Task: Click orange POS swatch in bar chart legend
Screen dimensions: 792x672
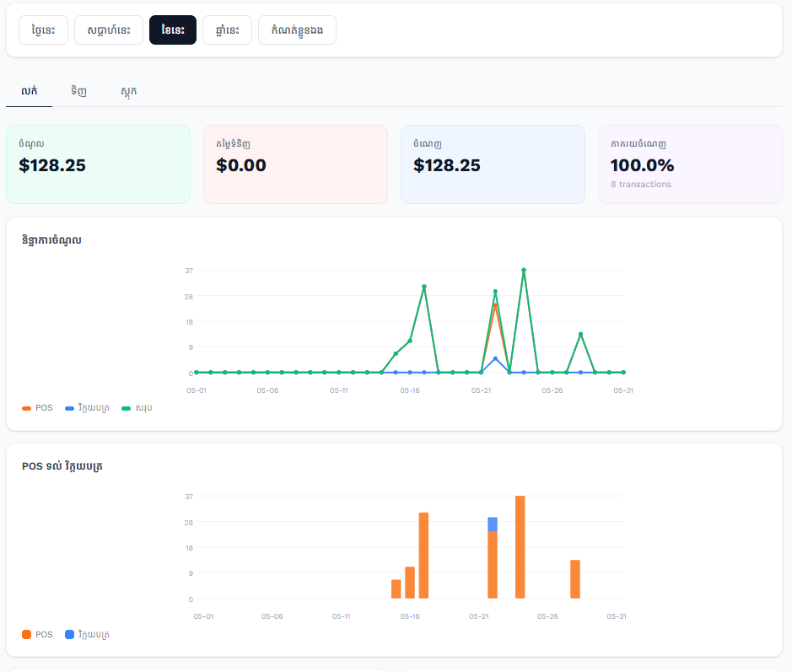Action: coord(27,635)
